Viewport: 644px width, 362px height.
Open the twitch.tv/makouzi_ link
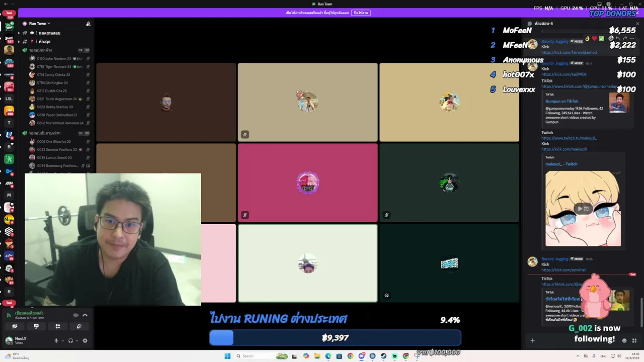pyautogui.click(x=569, y=138)
